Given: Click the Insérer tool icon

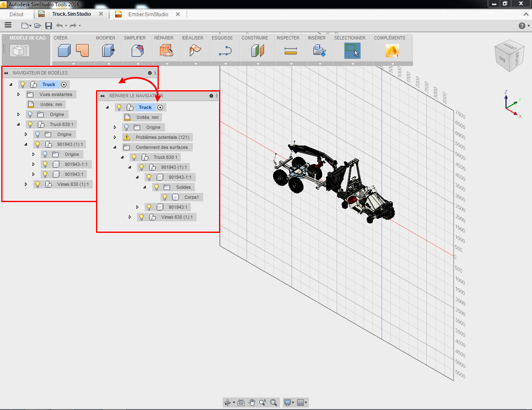Looking at the screenshot, I should pos(319,51).
